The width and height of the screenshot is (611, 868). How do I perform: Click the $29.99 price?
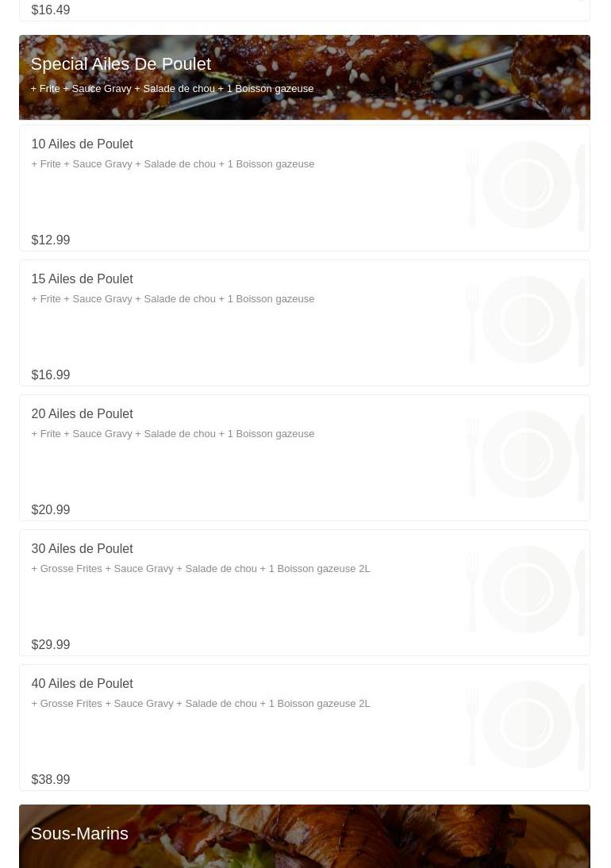click(x=51, y=644)
